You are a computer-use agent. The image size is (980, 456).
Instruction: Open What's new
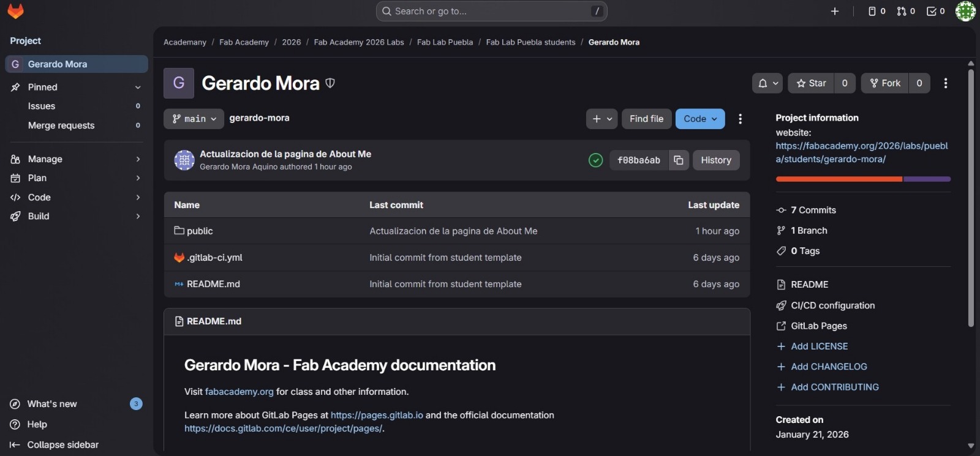[x=77, y=404]
